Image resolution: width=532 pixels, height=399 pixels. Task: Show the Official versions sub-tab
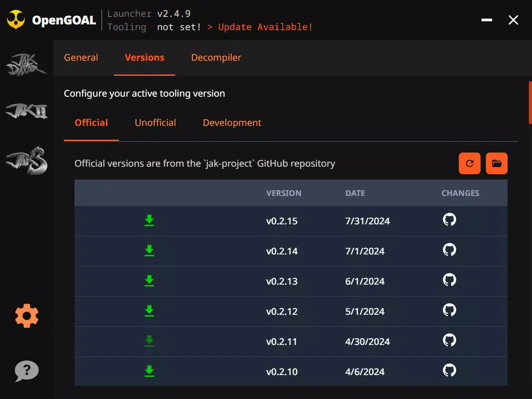91,123
